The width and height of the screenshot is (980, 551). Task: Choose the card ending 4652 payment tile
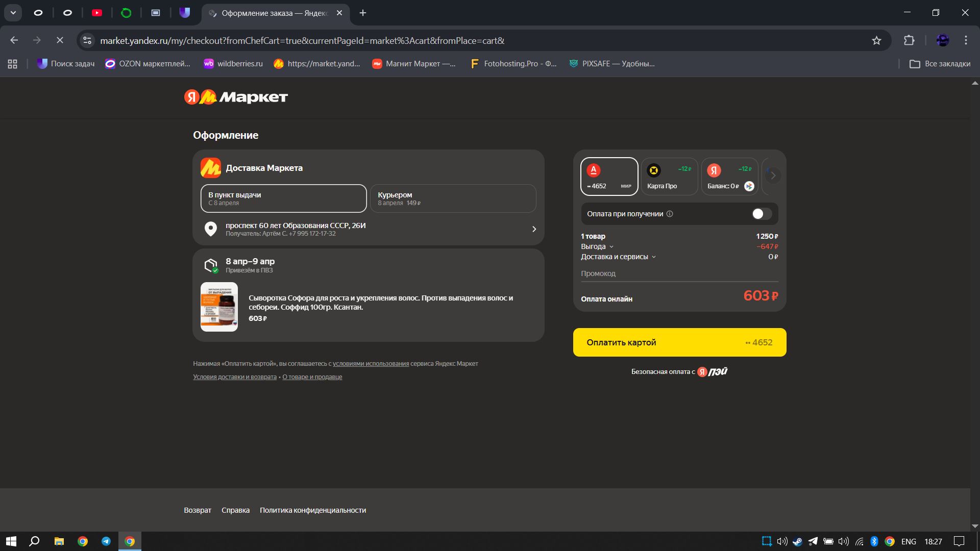coord(609,177)
